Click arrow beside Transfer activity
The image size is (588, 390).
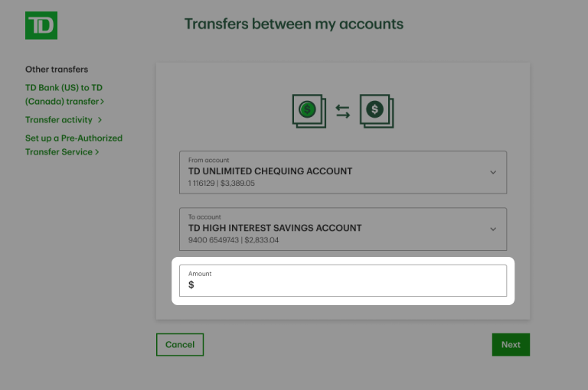click(100, 120)
